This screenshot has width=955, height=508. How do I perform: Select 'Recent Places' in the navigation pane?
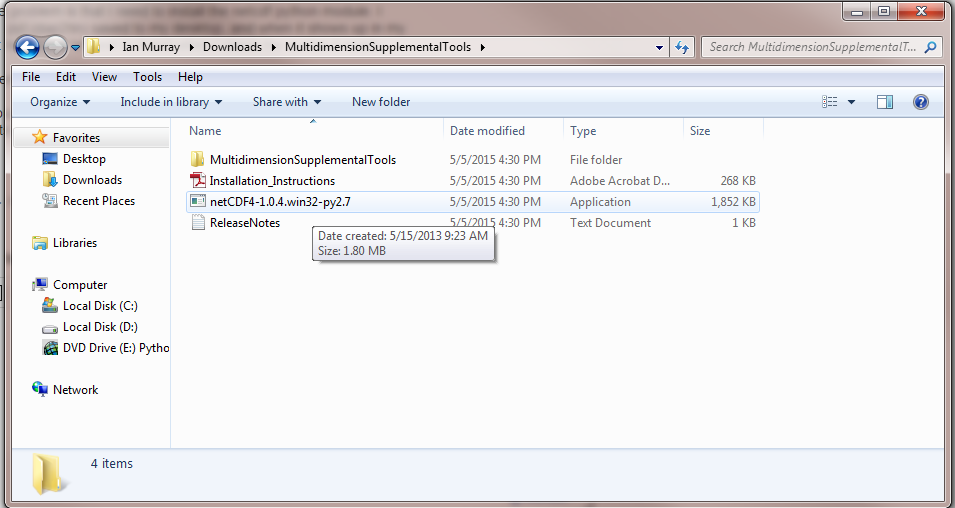[99, 201]
